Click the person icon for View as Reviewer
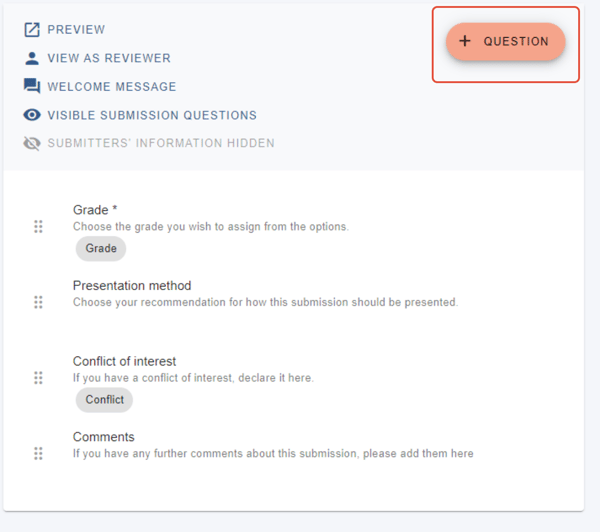Viewport: 600px width, 532px height. pos(32,58)
